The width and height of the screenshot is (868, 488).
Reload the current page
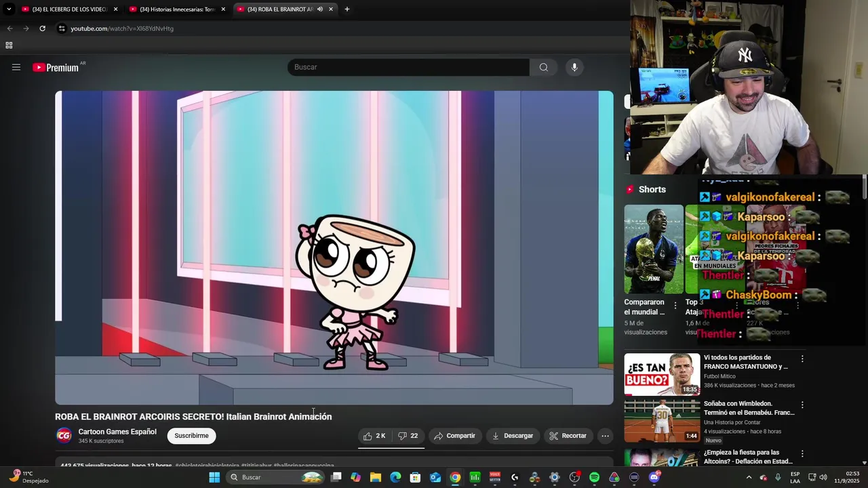[42, 28]
